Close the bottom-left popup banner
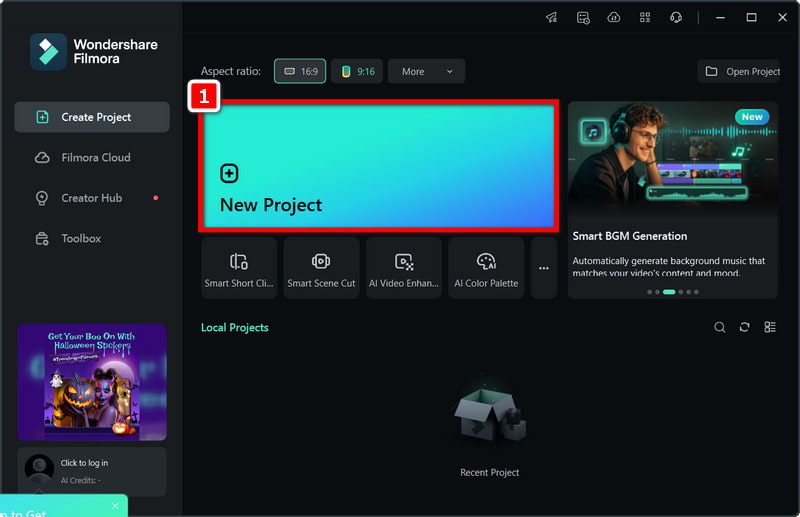Screen dimensions: 800x517 [x=115, y=506]
